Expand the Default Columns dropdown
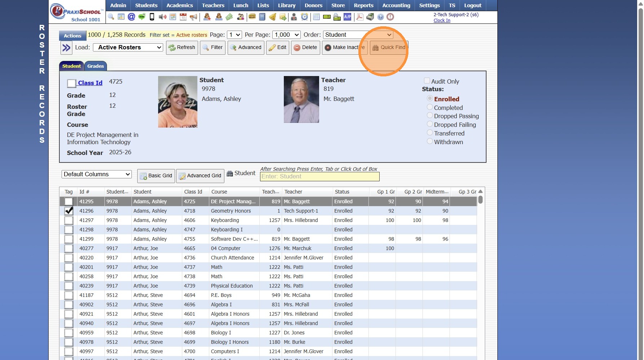Screen dimensions: 644x360 pos(97,174)
